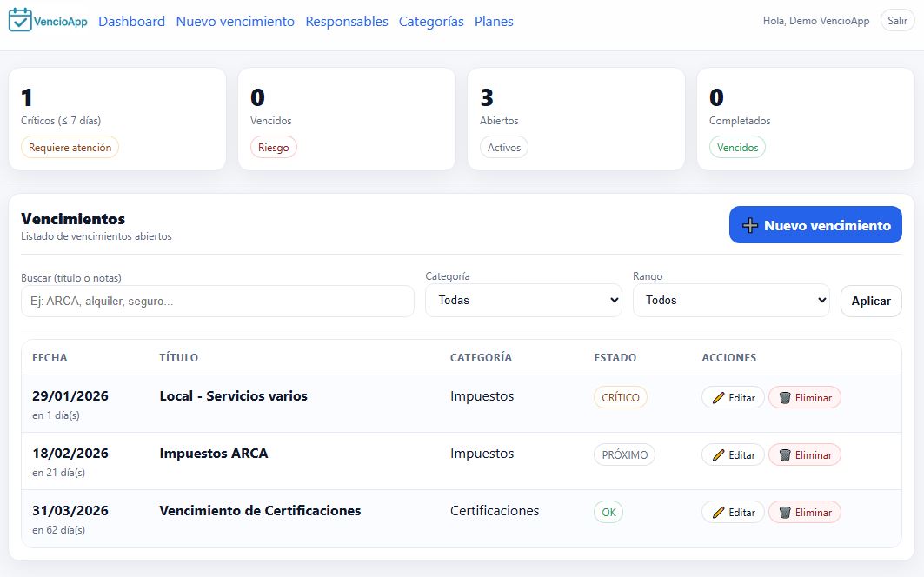This screenshot has height=577, width=924.
Task: Open the Rango dropdown showing Todos
Action: click(731, 300)
